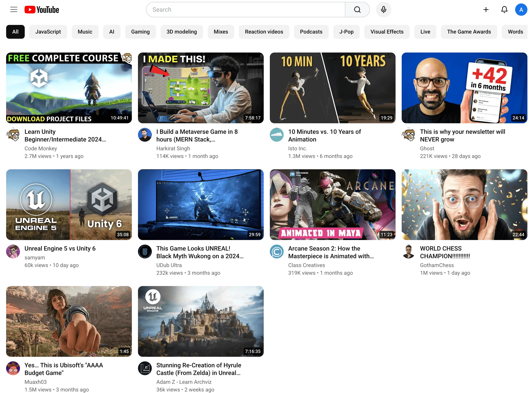Open Class Creatives channel avatar
This screenshot has width=532, height=393.
click(277, 252)
